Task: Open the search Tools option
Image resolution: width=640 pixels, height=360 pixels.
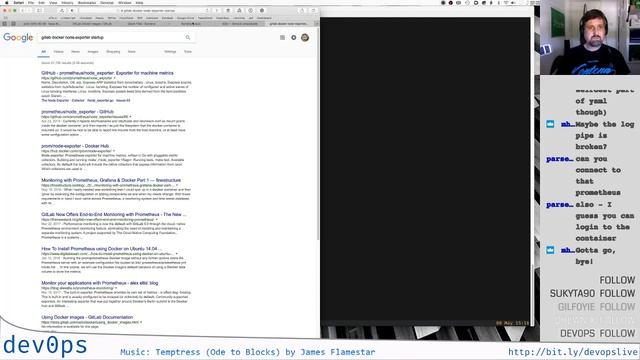Action: 188,52
